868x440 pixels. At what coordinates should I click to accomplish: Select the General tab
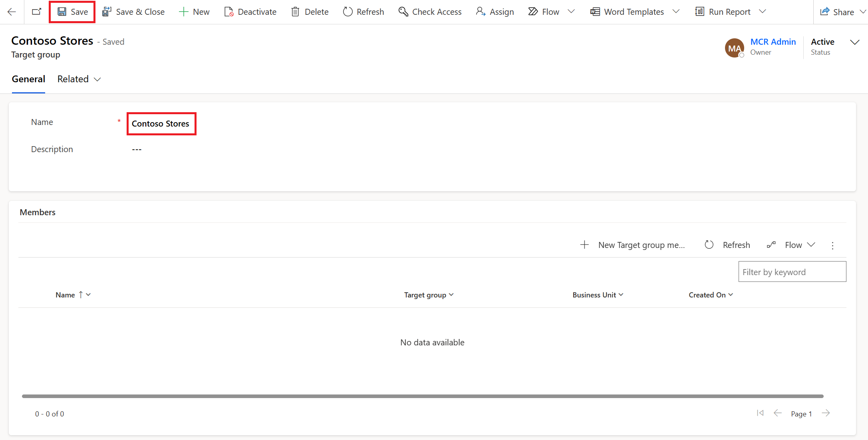pyautogui.click(x=28, y=79)
